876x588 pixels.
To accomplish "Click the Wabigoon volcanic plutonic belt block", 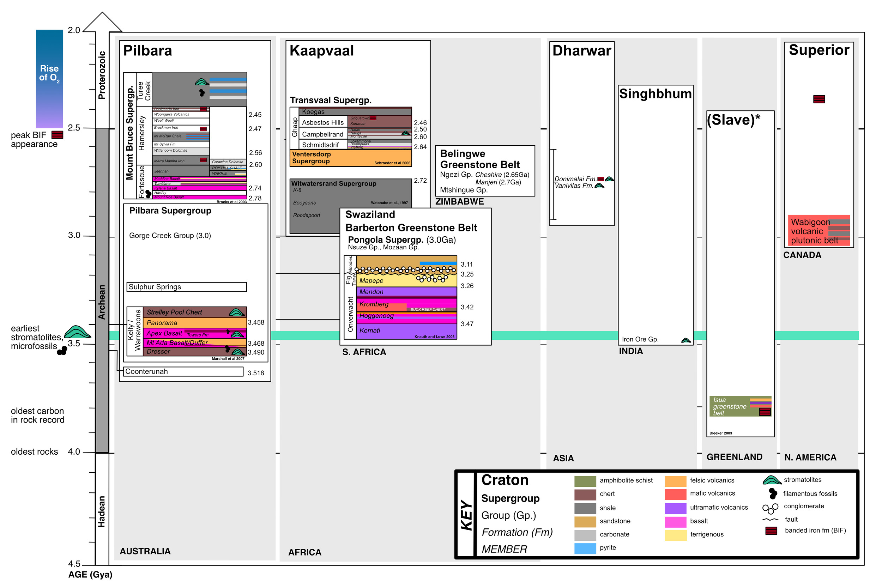I will (x=818, y=230).
